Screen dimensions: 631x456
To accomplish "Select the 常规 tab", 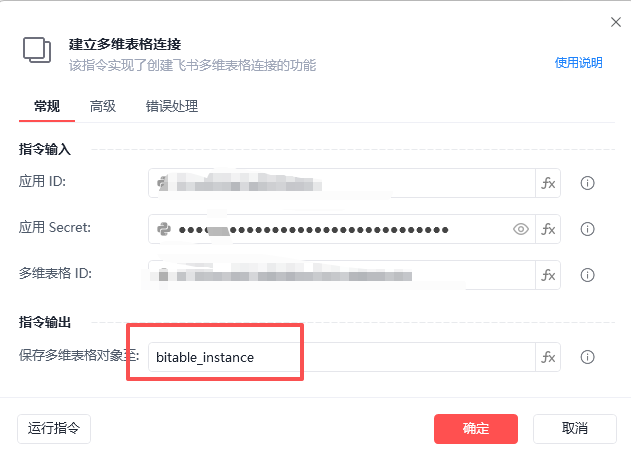I will [x=47, y=107].
